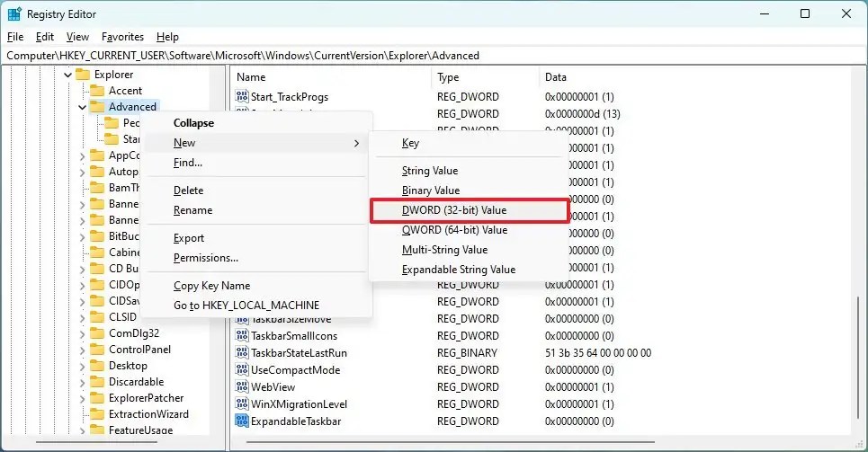Screen dimensions: 868x452
Task: Open the Favorites menu
Action: click(x=122, y=37)
